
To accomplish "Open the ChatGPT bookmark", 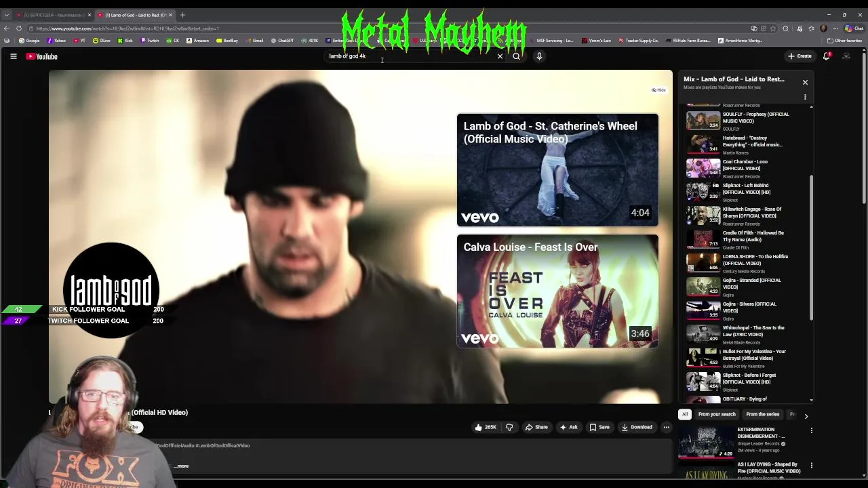I will [x=282, y=41].
